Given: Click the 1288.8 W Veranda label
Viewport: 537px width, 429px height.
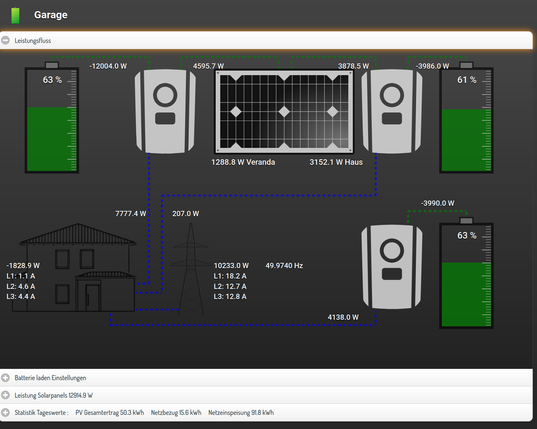Looking at the screenshot, I should pyautogui.click(x=243, y=162).
